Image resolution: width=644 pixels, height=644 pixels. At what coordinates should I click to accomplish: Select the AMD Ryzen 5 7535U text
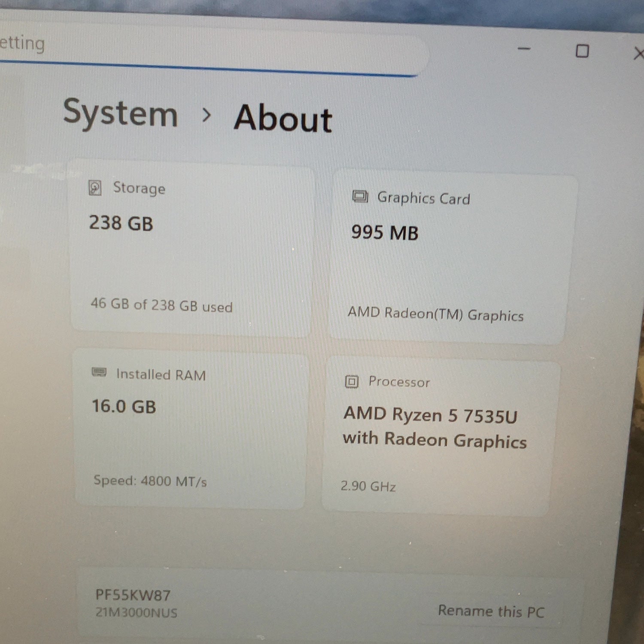pyautogui.click(x=431, y=415)
